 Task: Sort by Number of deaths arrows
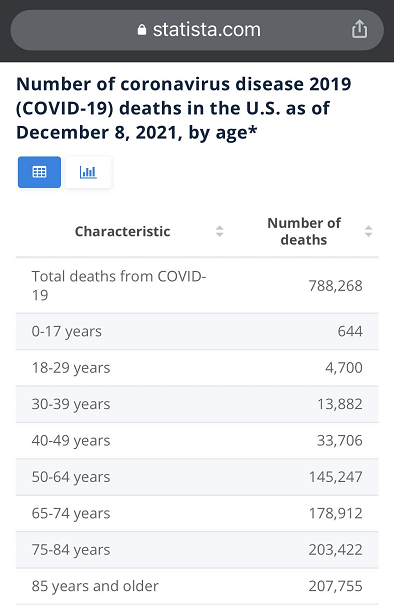pyautogui.click(x=368, y=231)
